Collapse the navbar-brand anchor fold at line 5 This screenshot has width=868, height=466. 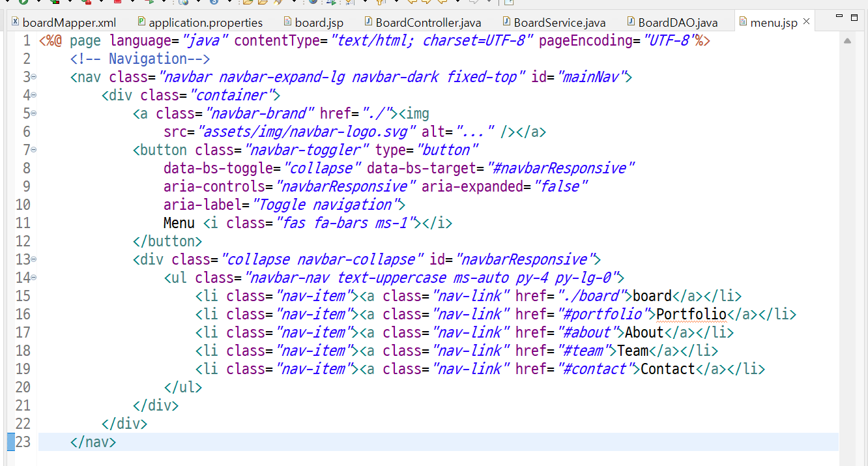tap(33, 113)
